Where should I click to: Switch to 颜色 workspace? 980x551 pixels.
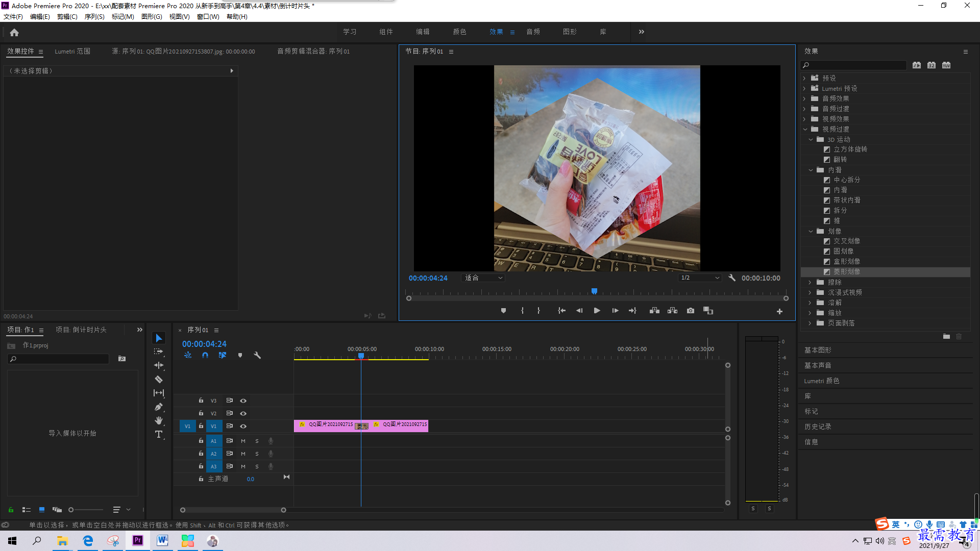459,32
